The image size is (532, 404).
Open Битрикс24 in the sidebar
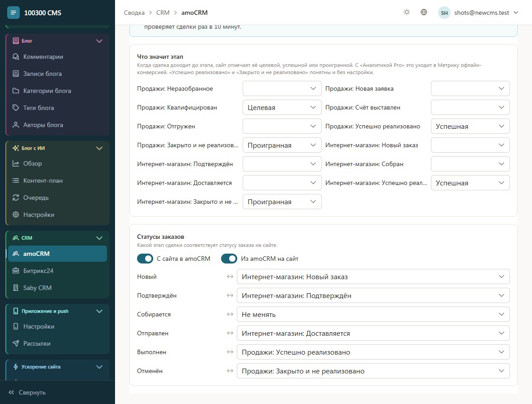click(x=58, y=271)
